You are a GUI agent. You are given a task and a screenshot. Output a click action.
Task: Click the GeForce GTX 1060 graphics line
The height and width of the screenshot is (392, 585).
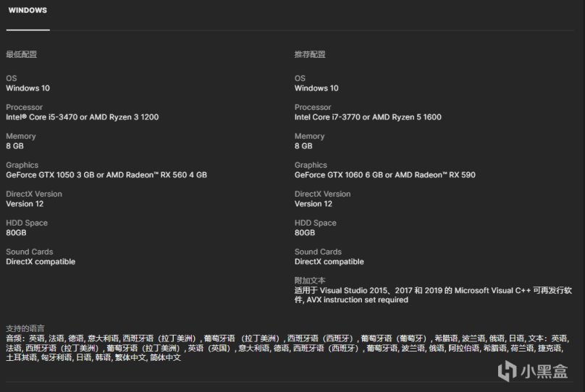tap(384, 175)
